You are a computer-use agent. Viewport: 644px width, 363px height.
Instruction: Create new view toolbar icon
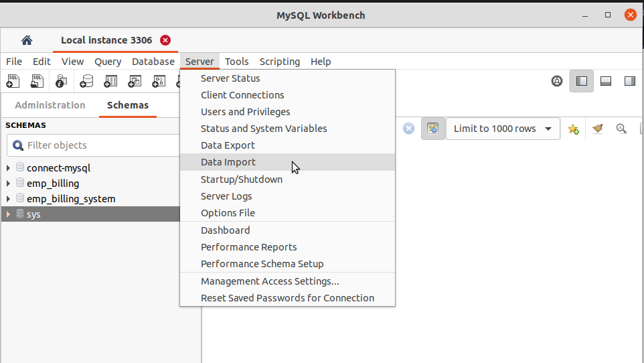135,82
